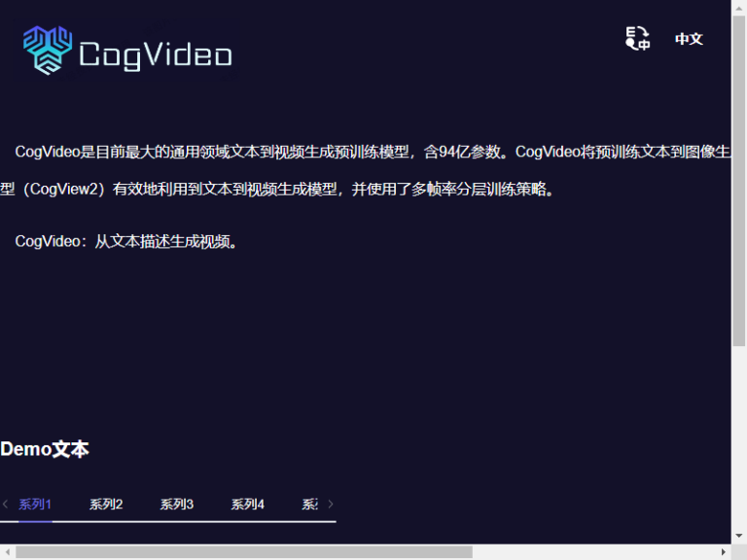Click vertical scrollbar up arrow
Image resolution: width=747 pixels, height=560 pixels.
739,8
